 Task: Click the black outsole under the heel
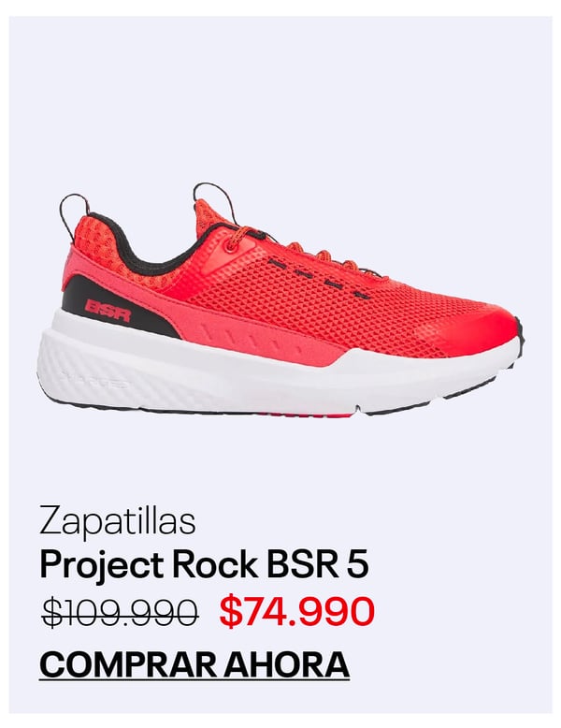116,408
